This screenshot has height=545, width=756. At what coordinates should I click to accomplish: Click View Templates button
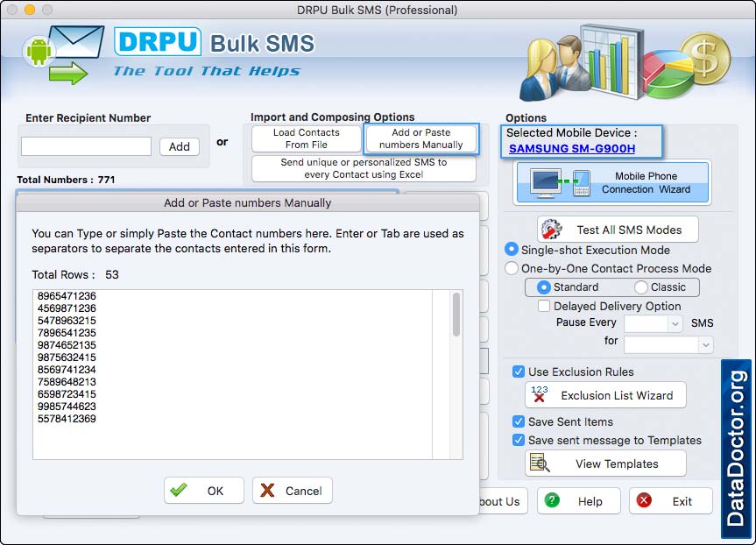(x=605, y=464)
